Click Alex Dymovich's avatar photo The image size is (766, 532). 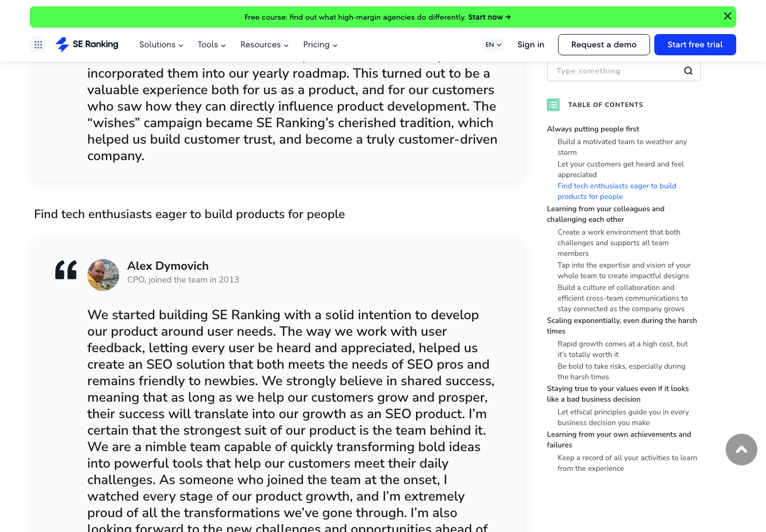(103, 275)
